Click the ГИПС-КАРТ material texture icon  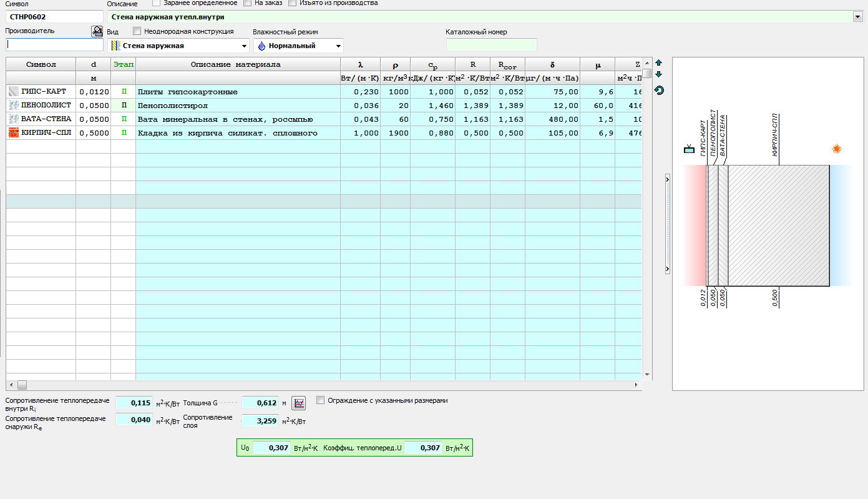(x=14, y=92)
